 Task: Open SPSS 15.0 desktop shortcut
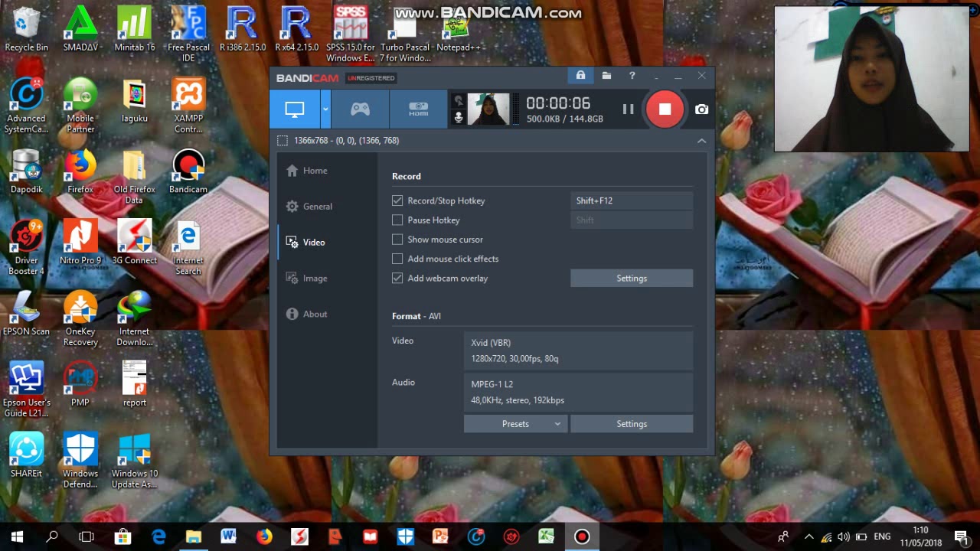(351, 34)
